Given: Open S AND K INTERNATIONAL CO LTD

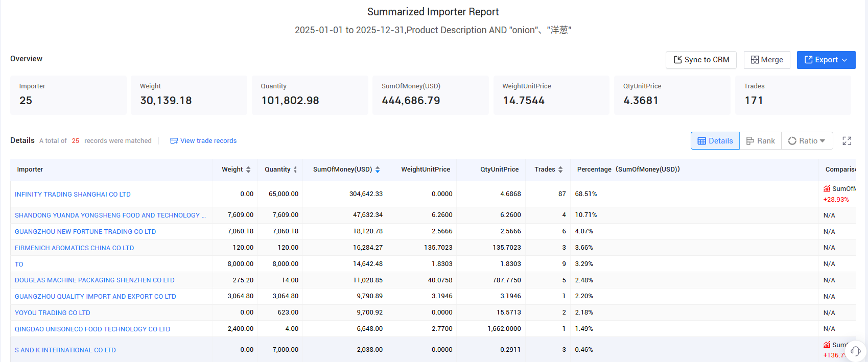Looking at the screenshot, I should point(65,350).
